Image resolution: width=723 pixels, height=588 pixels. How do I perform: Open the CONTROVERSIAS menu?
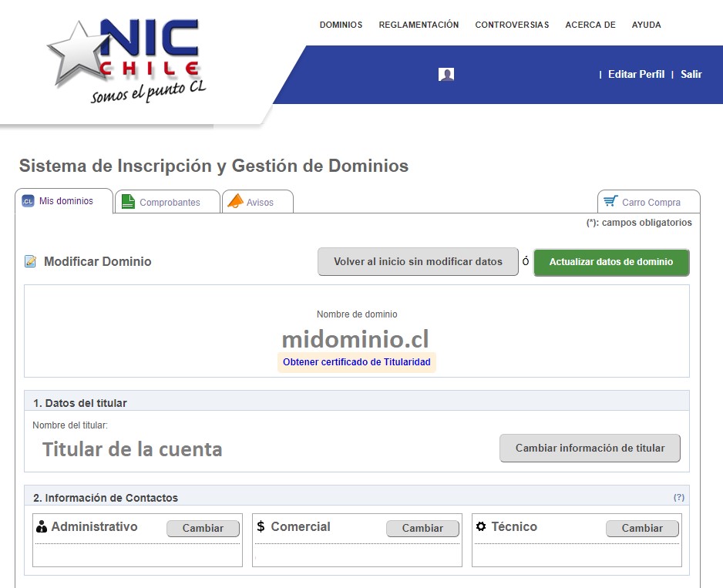pyautogui.click(x=512, y=25)
